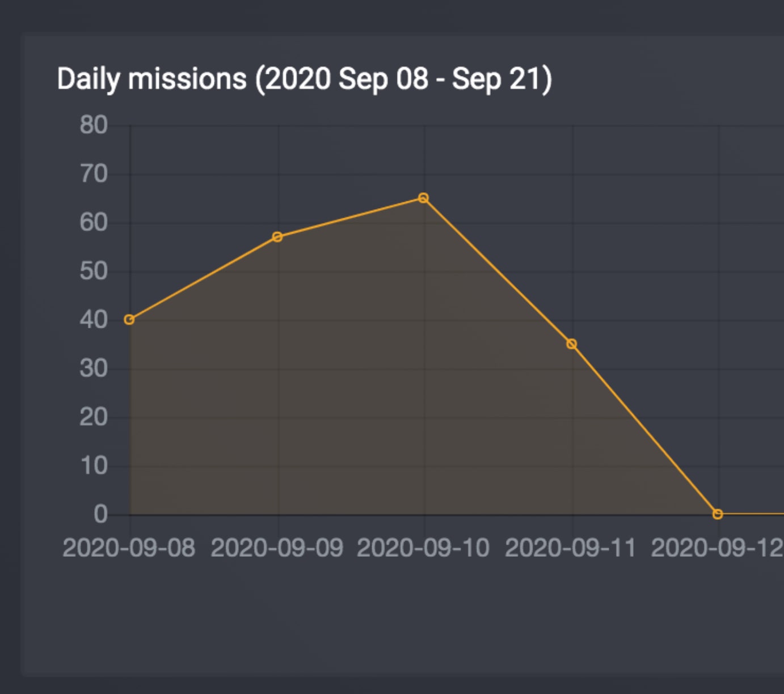Click the 70 y-axis tick label
784x694 pixels.
[94, 174]
